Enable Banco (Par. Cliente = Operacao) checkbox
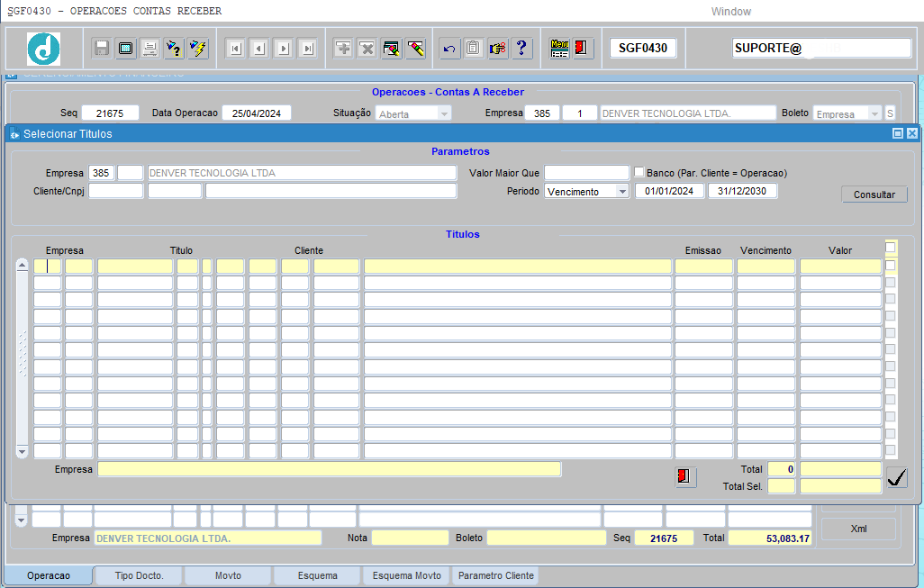This screenshot has height=588, width=924. [639, 172]
